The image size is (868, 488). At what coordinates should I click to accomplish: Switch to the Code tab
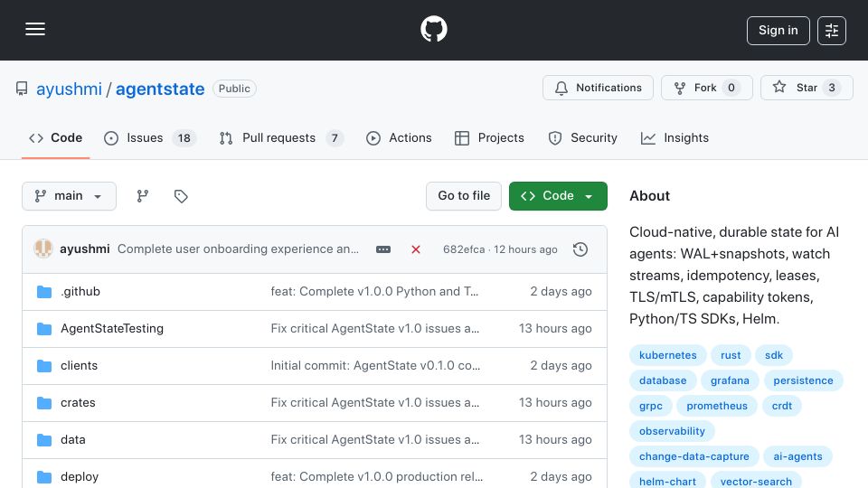[55, 137]
